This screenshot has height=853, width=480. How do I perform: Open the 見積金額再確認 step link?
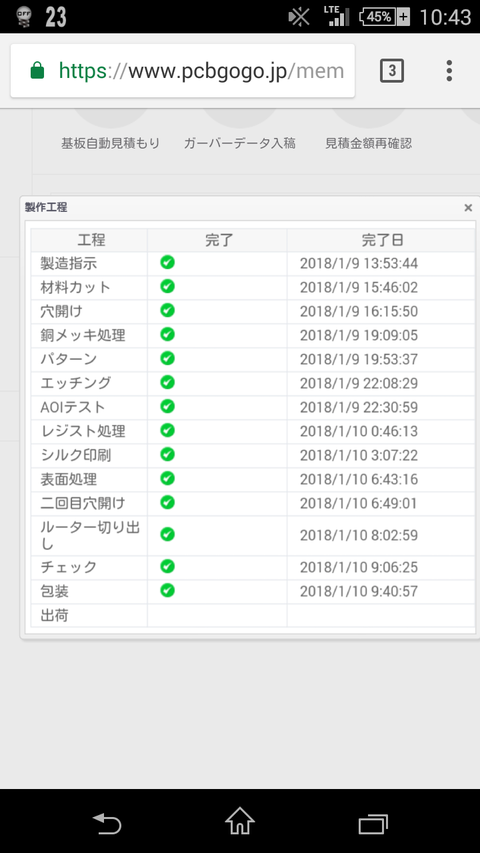pos(368,144)
